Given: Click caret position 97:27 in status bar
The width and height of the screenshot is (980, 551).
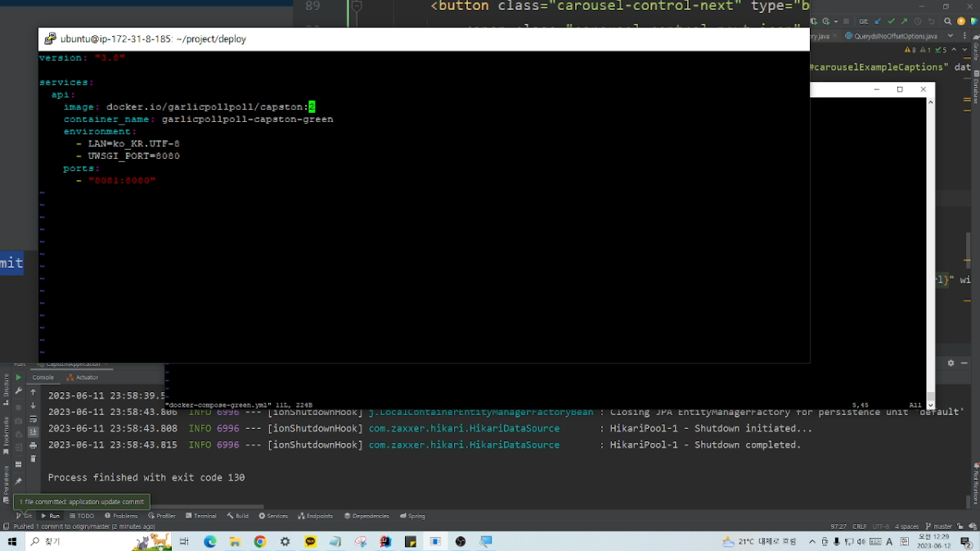Looking at the screenshot, I should 838,526.
